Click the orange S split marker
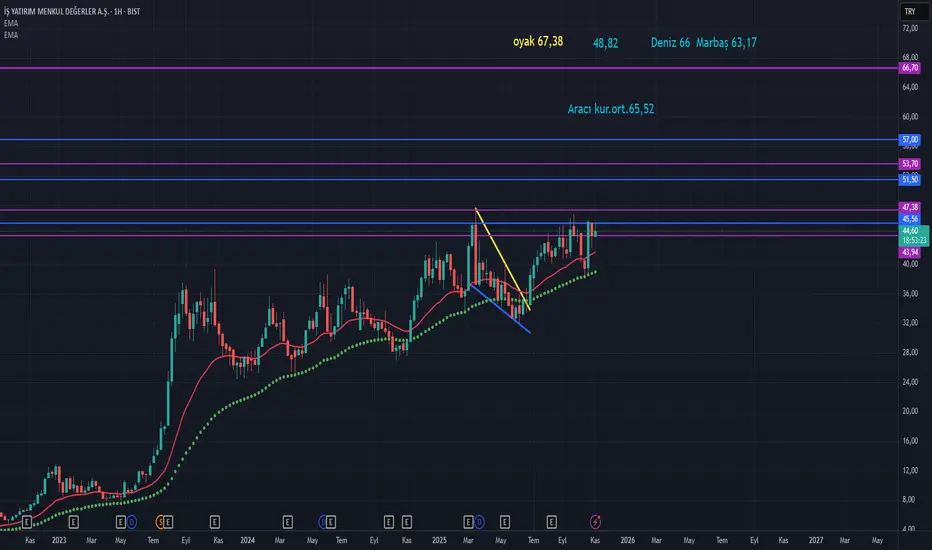 click(160, 521)
